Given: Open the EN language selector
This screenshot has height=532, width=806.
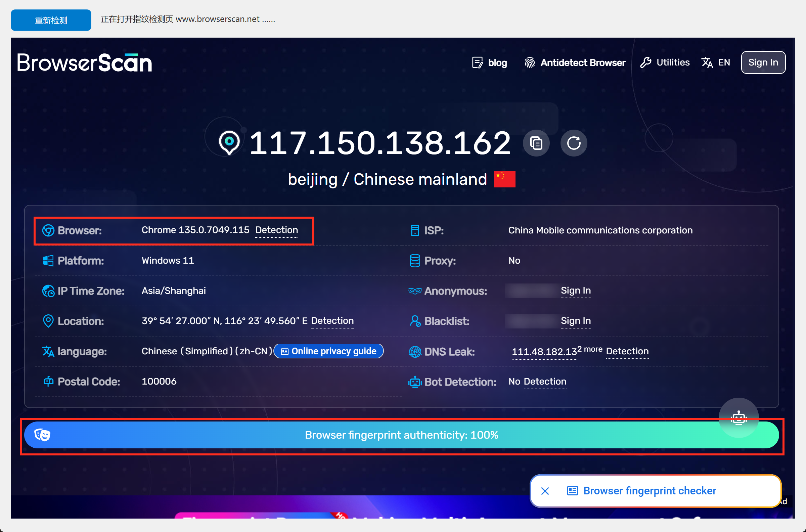Looking at the screenshot, I should point(716,62).
